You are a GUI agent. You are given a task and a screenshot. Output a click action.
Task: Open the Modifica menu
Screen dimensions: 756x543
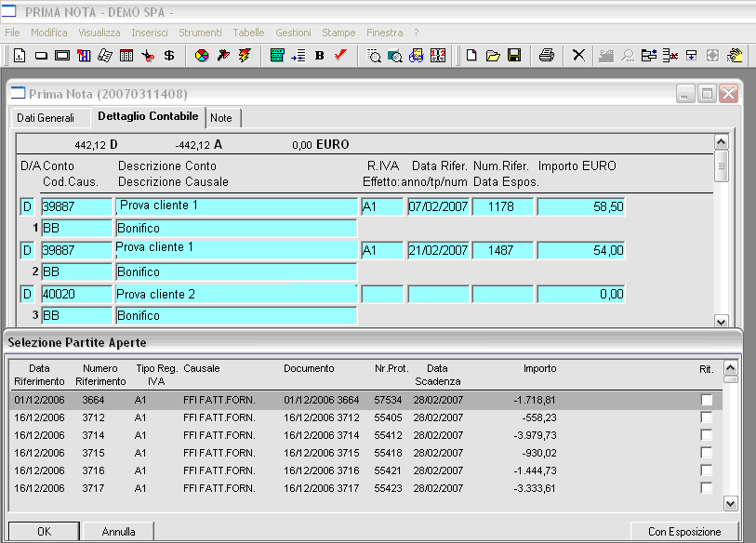(x=48, y=33)
